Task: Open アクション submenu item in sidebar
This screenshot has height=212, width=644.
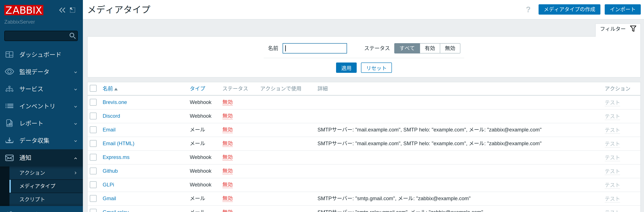Action: tap(32, 173)
